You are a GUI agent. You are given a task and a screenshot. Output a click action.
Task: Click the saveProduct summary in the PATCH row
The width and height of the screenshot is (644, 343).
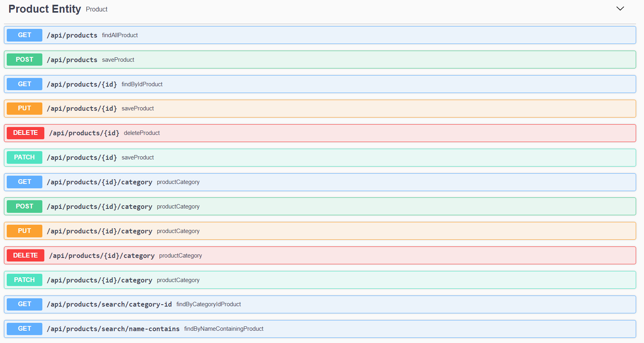pyautogui.click(x=138, y=157)
